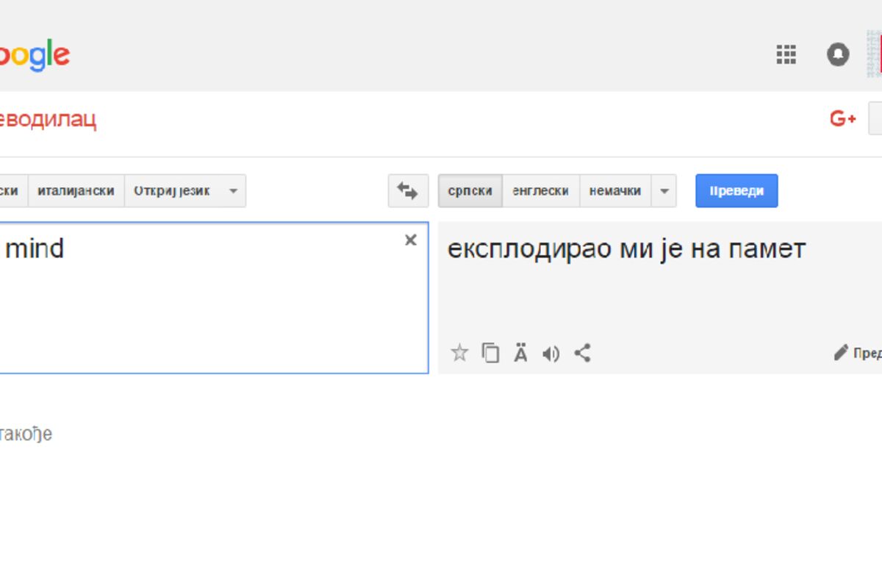Expand source language dropdown arrow
The image size is (882, 588).
(233, 191)
